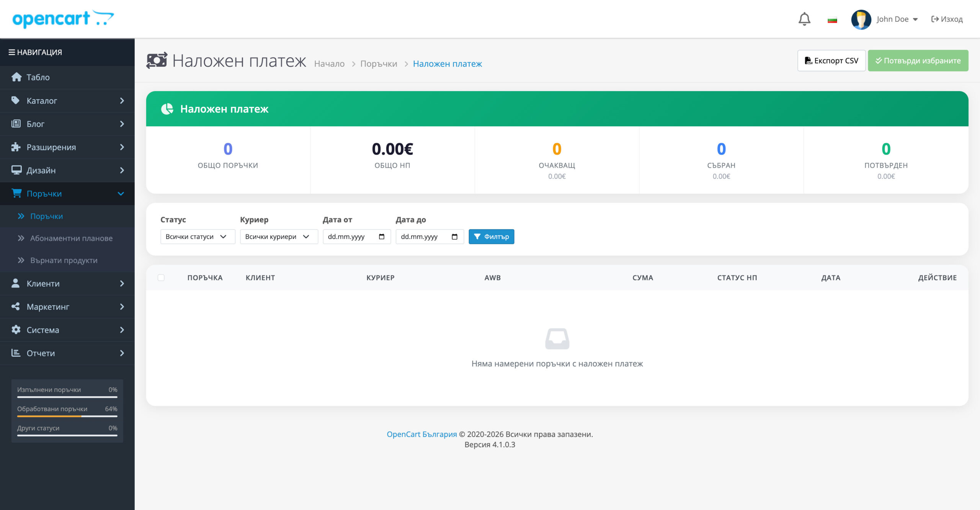
Task: Click the Система gear icon
Action: pyautogui.click(x=16, y=330)
